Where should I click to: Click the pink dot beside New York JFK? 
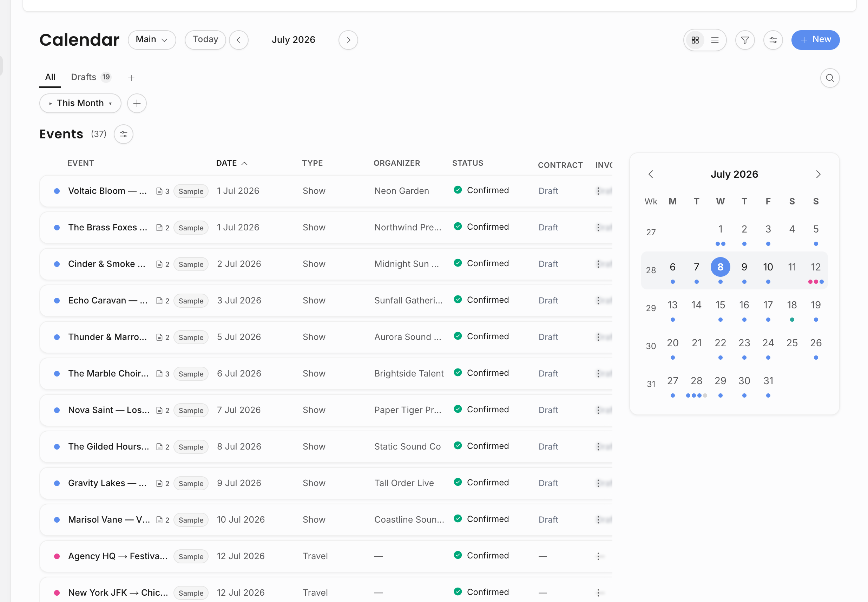[x=57, y=593]
